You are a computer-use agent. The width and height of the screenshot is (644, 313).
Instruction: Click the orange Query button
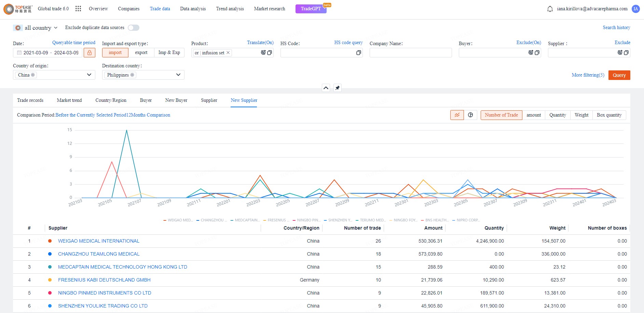tap(619, 75)
